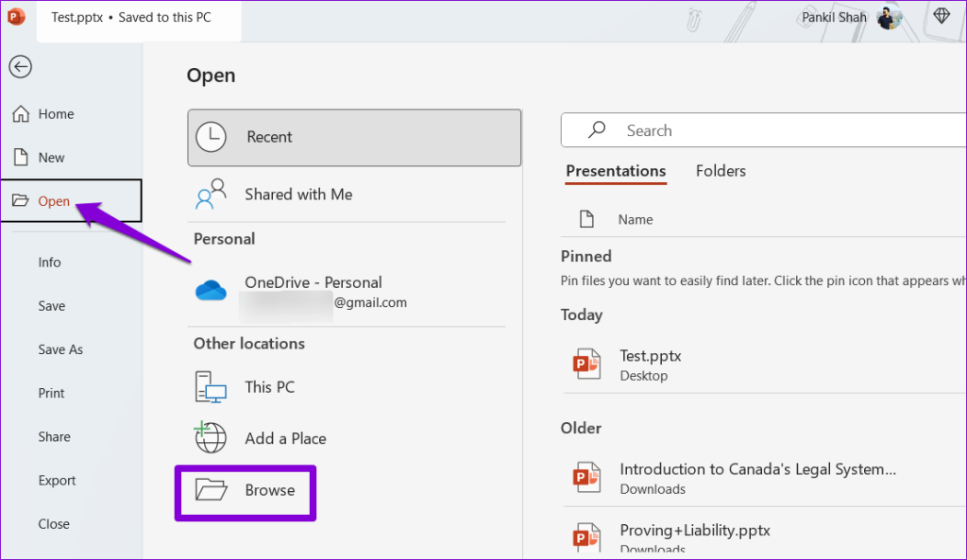
Task: Sort by the Name column header
Action: [635, 219]
